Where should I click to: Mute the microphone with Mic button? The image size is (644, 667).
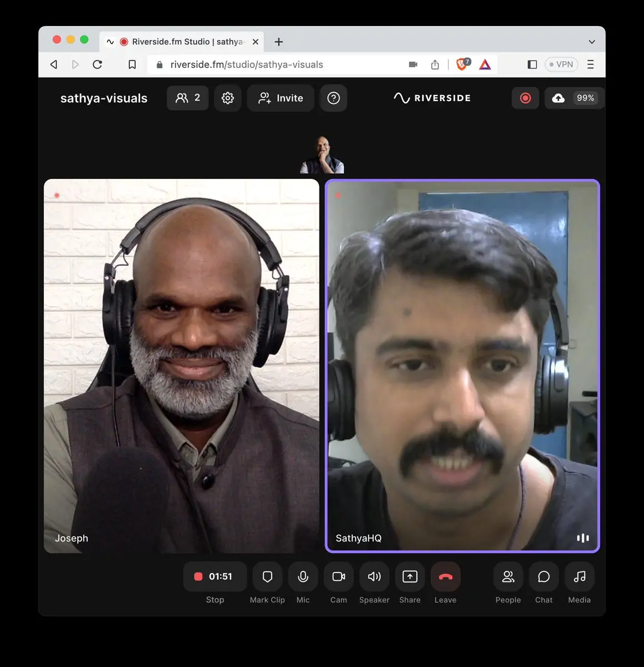303,577
